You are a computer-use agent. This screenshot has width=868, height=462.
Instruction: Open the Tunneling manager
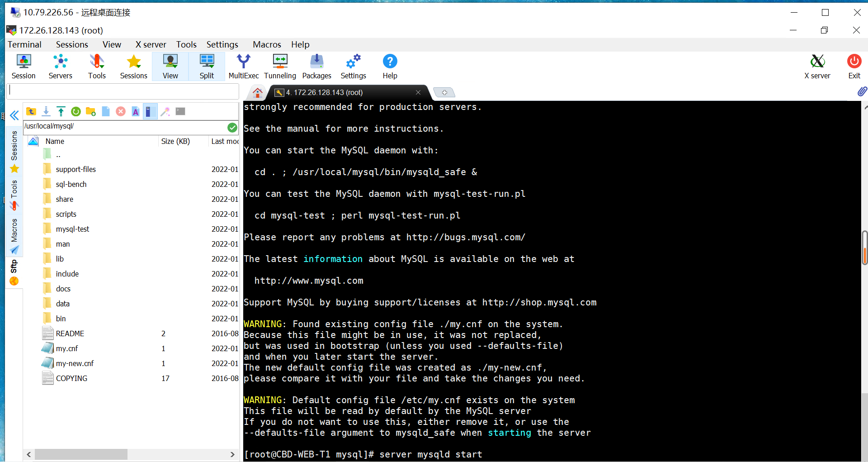click(280, 66)
